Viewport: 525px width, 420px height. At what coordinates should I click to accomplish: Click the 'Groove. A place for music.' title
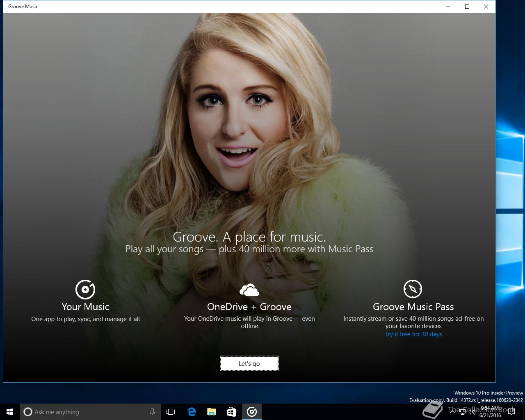pos(249,237)
